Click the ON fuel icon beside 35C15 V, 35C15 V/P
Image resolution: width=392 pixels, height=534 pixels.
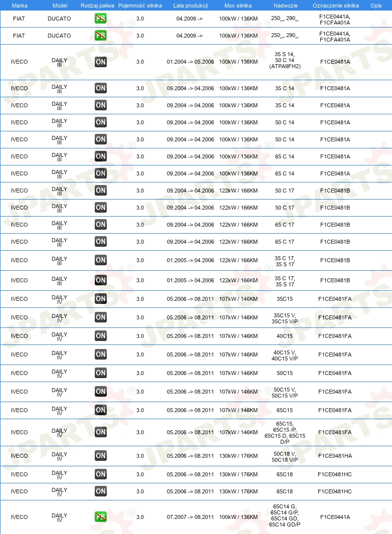pyautogui.click(x=100, y=317)
